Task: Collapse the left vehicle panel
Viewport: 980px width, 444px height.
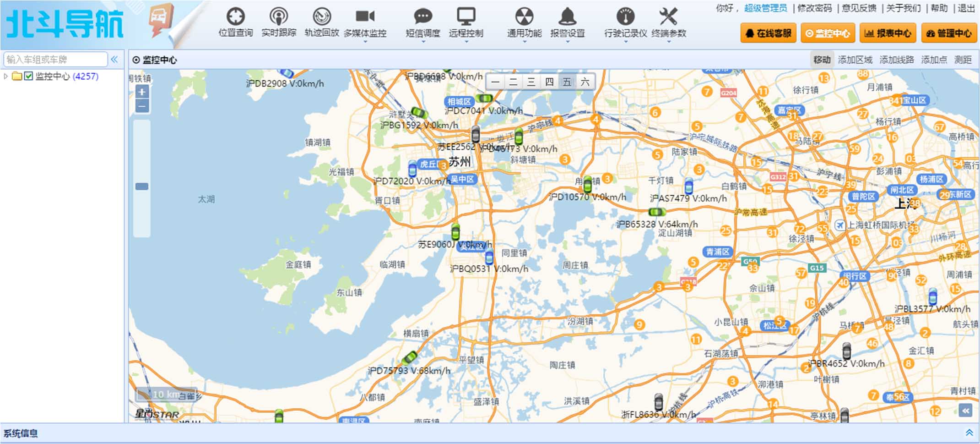Action: 114,59
